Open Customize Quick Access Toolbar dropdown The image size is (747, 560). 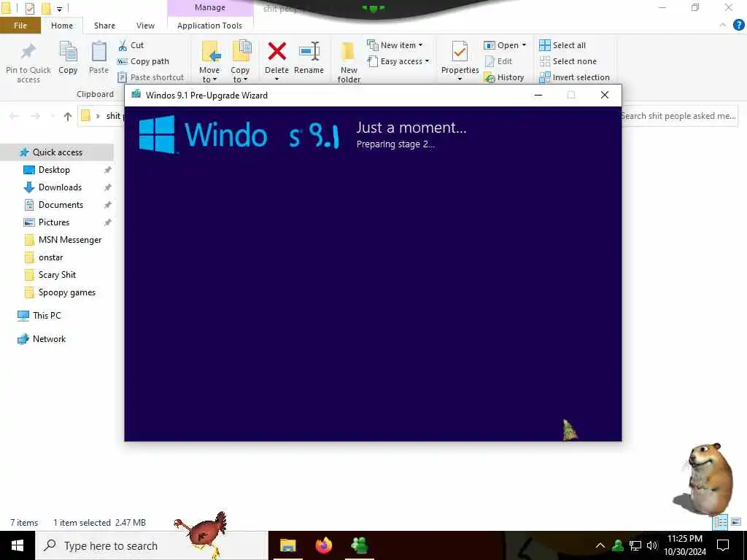coord(59,9)
